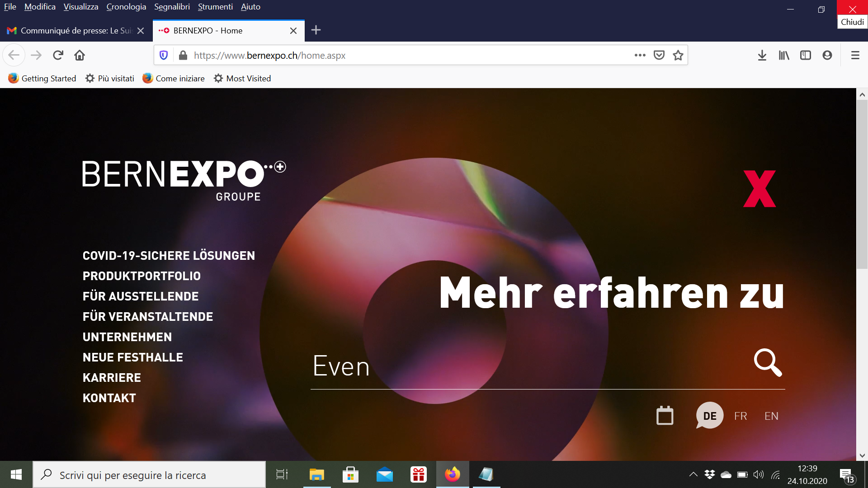
Task: Open the Segnalibri menu
Action: pos(172,7)
